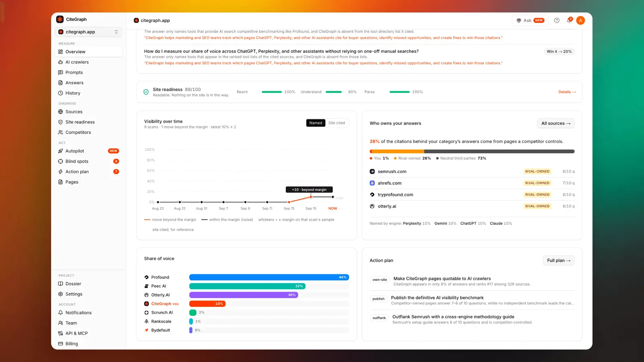Image resolution: width=644 pixels, height=362 pixels.
Task: Open the Autopilot menu item label
Action: click(x=75, y=151)
